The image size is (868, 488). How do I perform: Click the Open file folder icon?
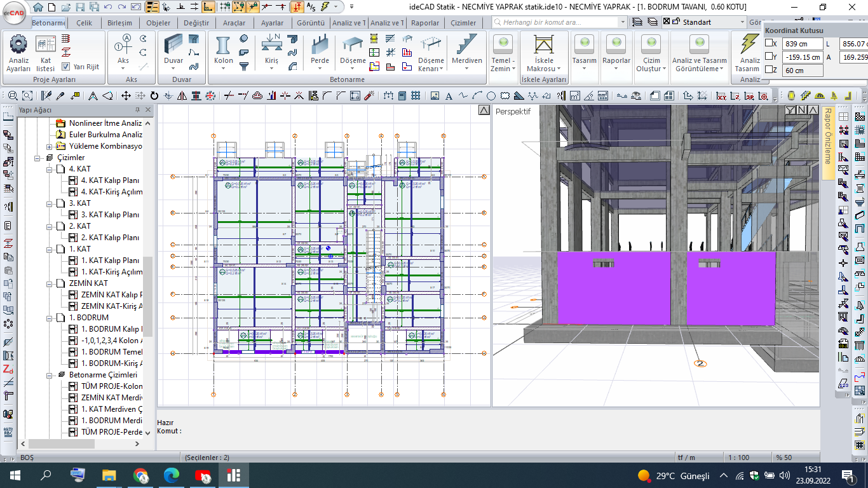pyautogui.click(x=66, y=7)
